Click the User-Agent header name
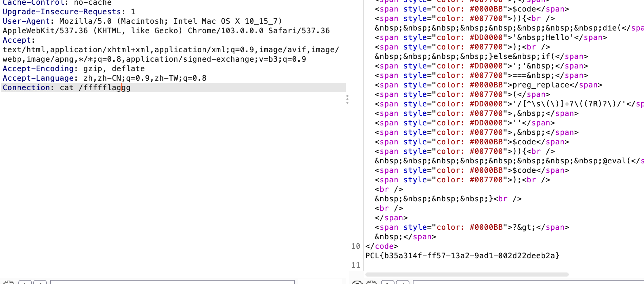644x284 pixels. point(26,21)
